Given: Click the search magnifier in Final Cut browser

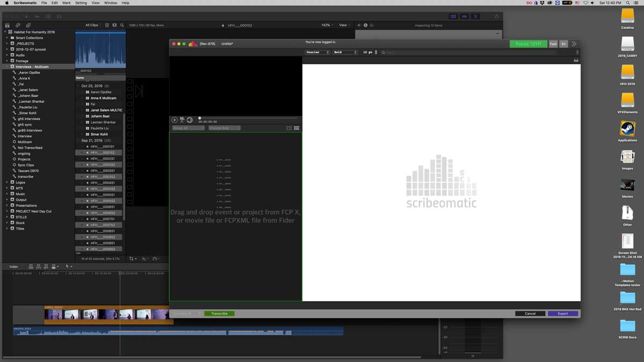Looking at the screenshot, I should point(122,25).
